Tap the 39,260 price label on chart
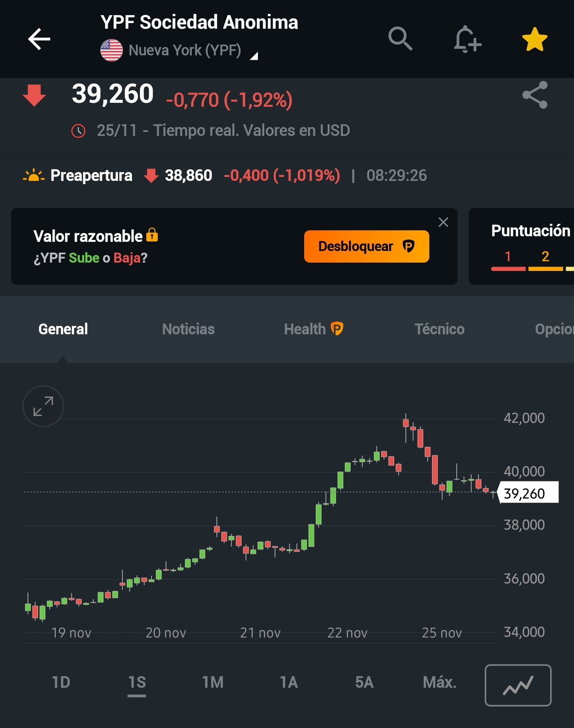Image resolution: width=574 pixels, height=728 pixels. (527, 493)
